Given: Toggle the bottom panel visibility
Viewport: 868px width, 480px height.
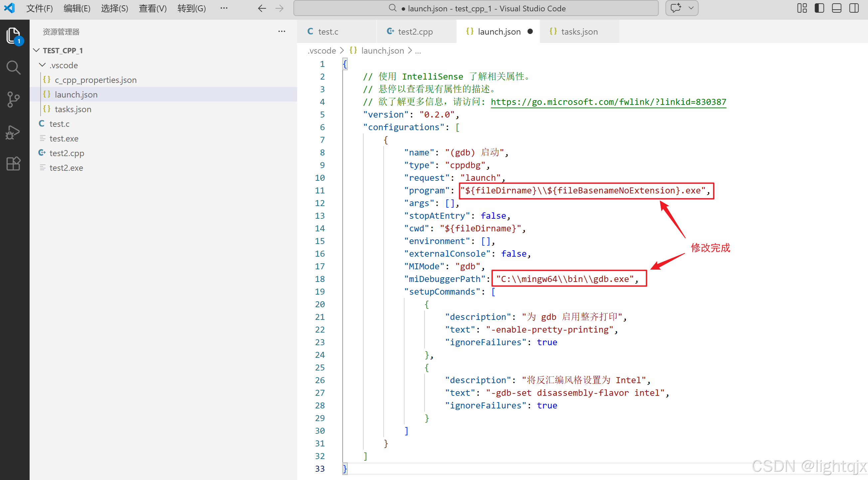Looking at the screenshot, I should click(x=837, y=8).
